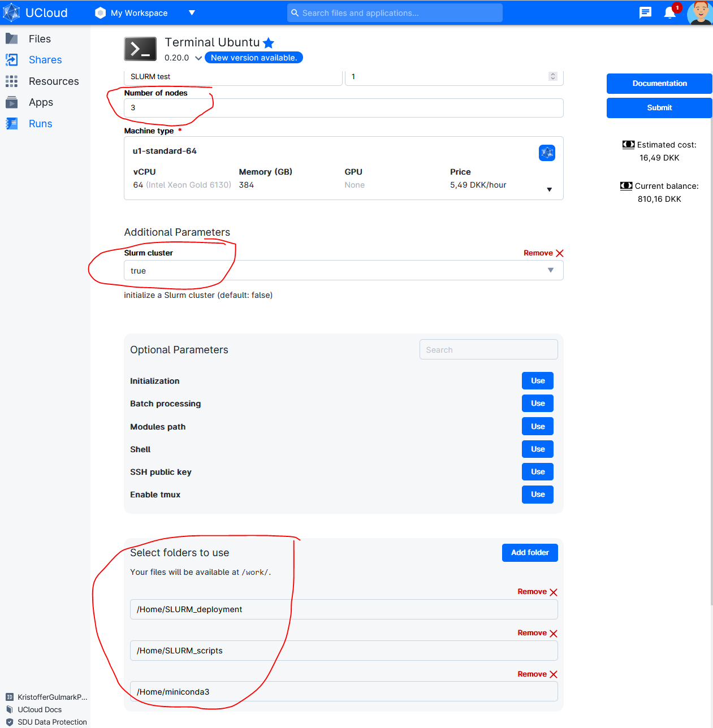This screenshot has height=728, width=713.
Task: Remove the Slurm cluster parameter
Action: pos(543,253)
